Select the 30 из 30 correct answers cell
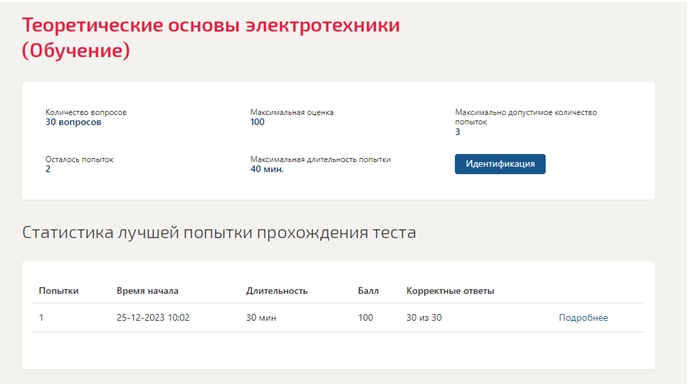 (x=424, y=318)
